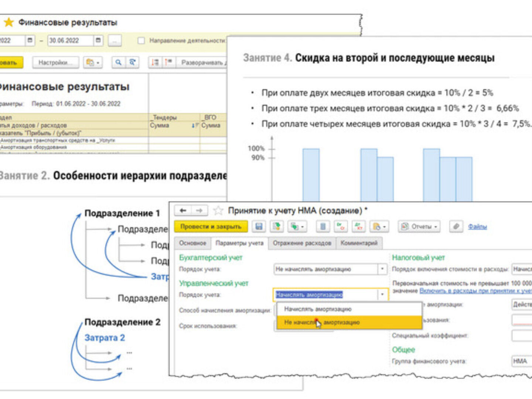Open the calendar picker for end date 30.06.2022
The height and width of the screenshot is (399, 532).
pyautogui.click(x=98, y=40)
